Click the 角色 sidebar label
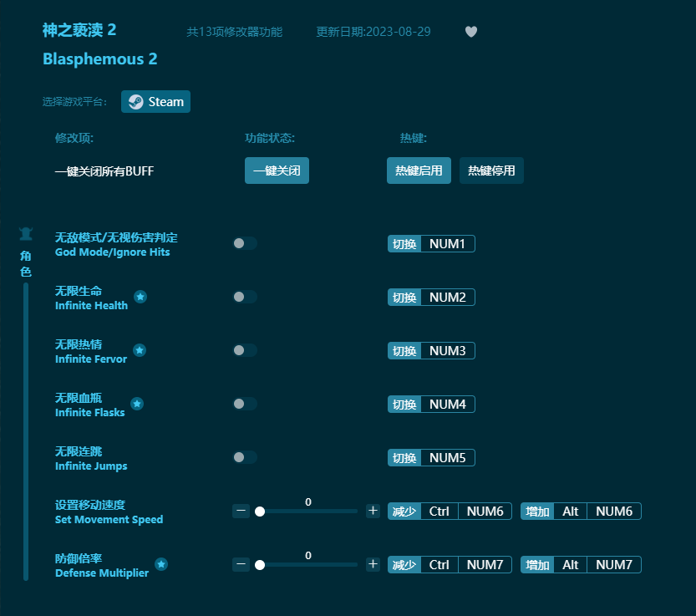 tap(25, 261)
